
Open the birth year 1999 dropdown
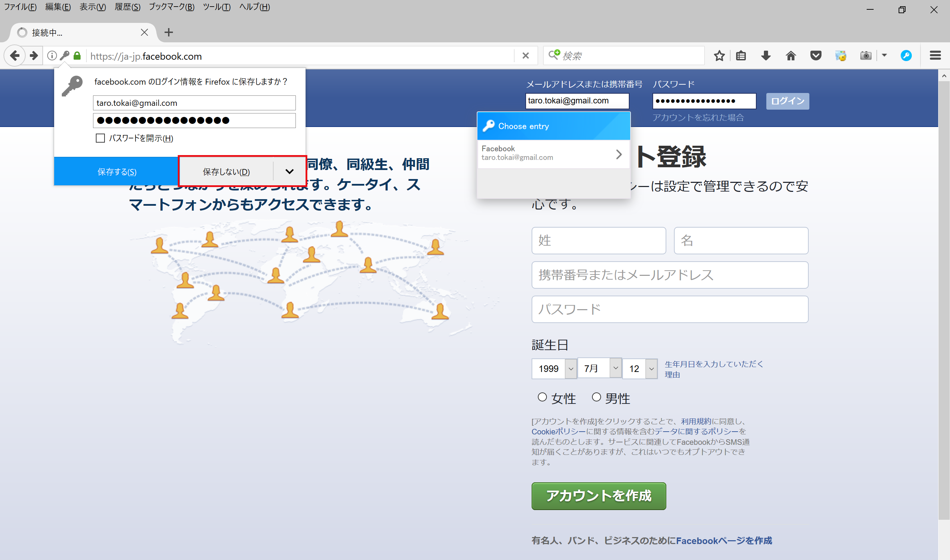(554, 369)
